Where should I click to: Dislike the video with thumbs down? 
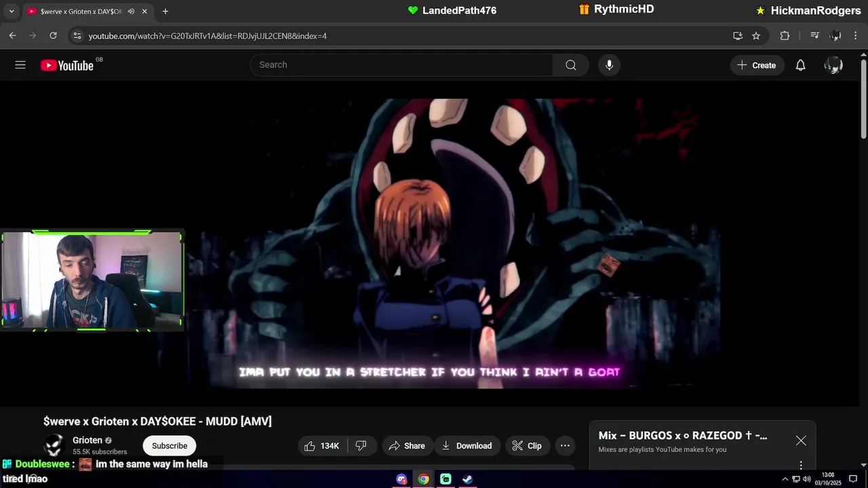coord(361,445)
